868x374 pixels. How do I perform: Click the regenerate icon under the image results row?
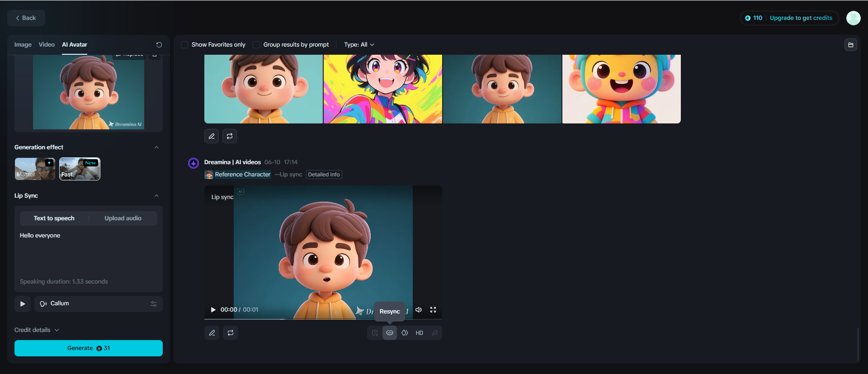[230, 136]
